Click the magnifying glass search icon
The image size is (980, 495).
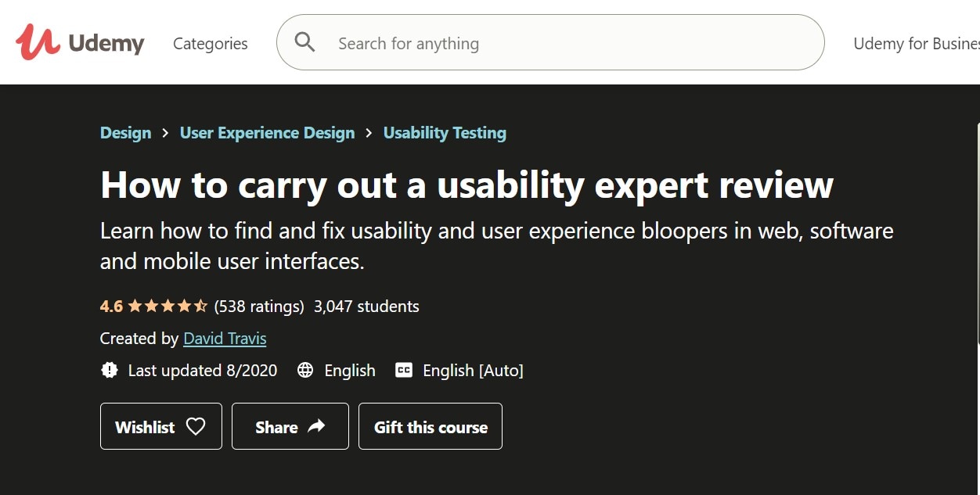tap(304, 42)
